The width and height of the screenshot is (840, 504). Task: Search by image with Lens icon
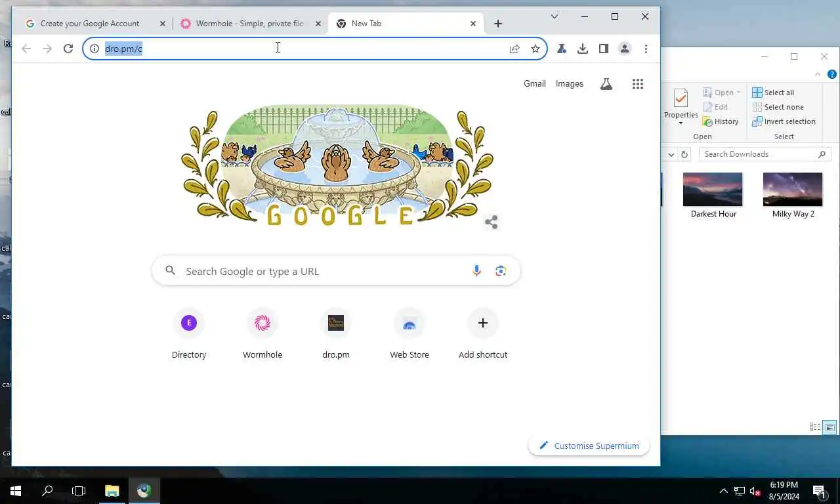tap(501, 271)
